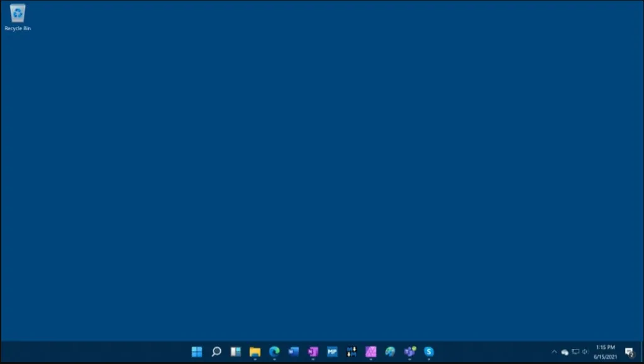
Task: Open the Start menu
Action: pos(197,352)
